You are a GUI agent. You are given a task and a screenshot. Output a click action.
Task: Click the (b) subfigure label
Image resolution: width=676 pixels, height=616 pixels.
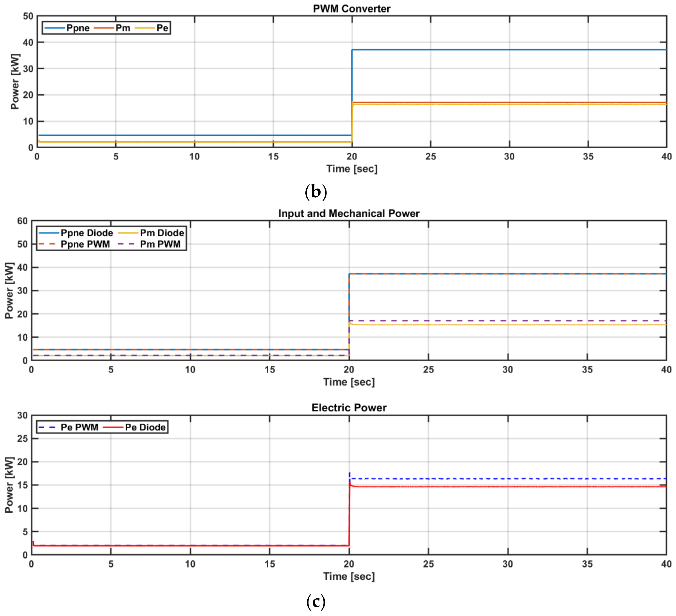point(316,192)
